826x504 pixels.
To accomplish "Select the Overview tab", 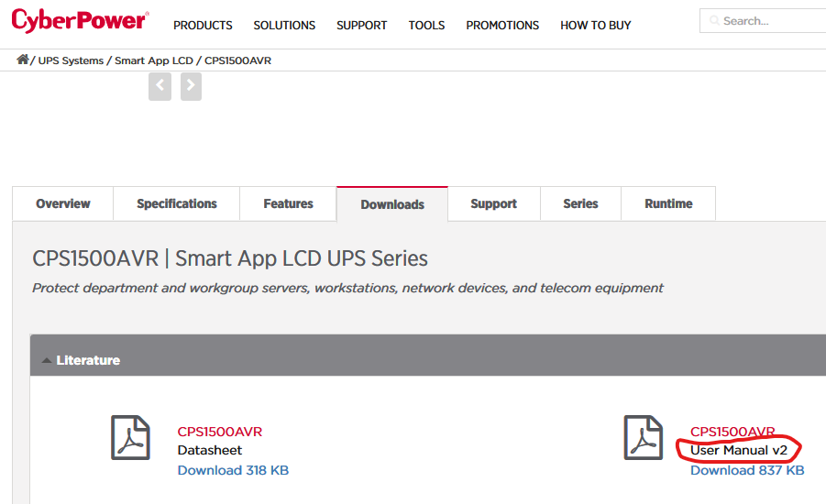I will (x=62, y=203).
